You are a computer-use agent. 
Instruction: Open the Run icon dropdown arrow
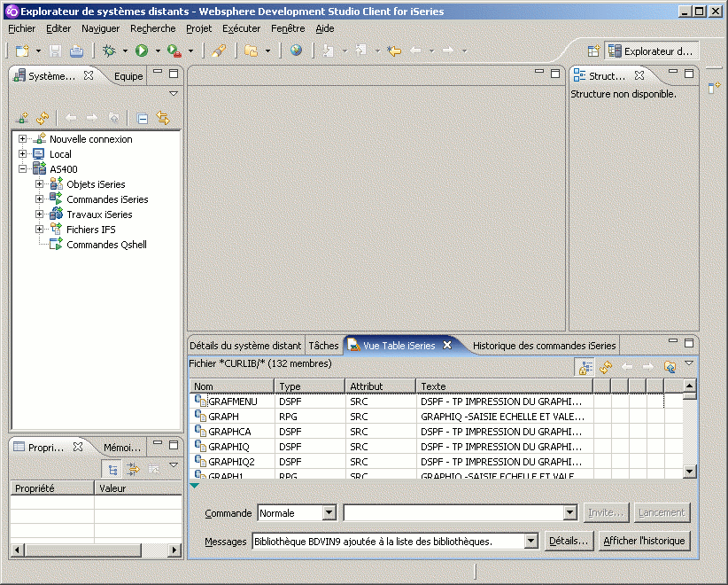tap(158, 51)
